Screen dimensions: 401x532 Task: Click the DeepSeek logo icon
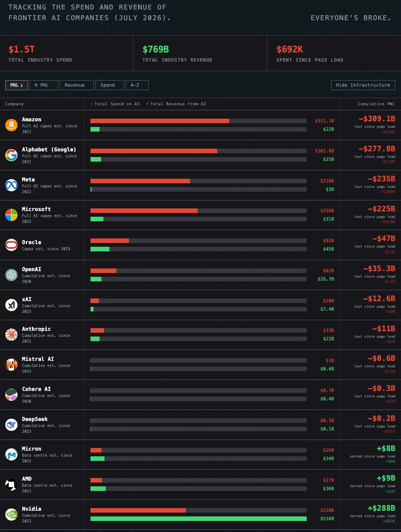tap(11, 425)
